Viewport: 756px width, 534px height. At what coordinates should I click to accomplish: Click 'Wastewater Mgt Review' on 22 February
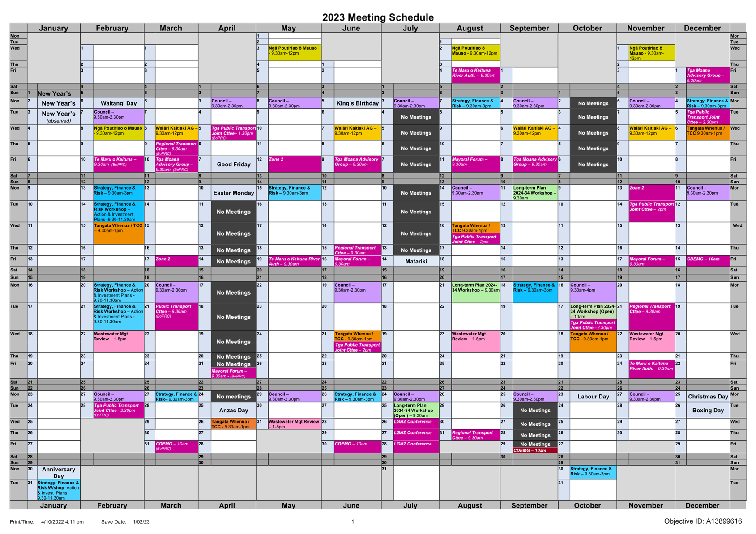click(x=119, y=342)
